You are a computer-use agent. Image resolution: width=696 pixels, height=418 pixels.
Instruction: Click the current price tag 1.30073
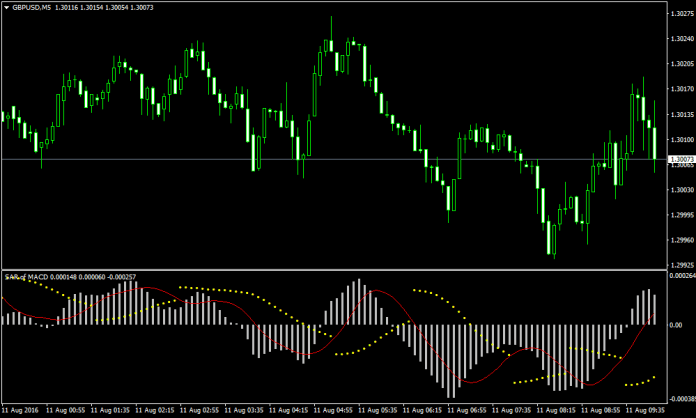680,160
